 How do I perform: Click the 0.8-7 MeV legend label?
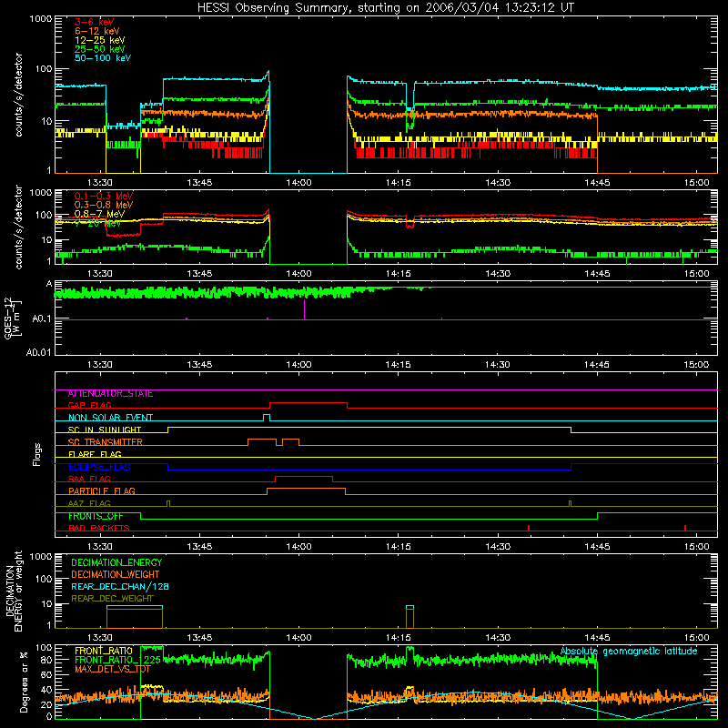pos(99,214)
